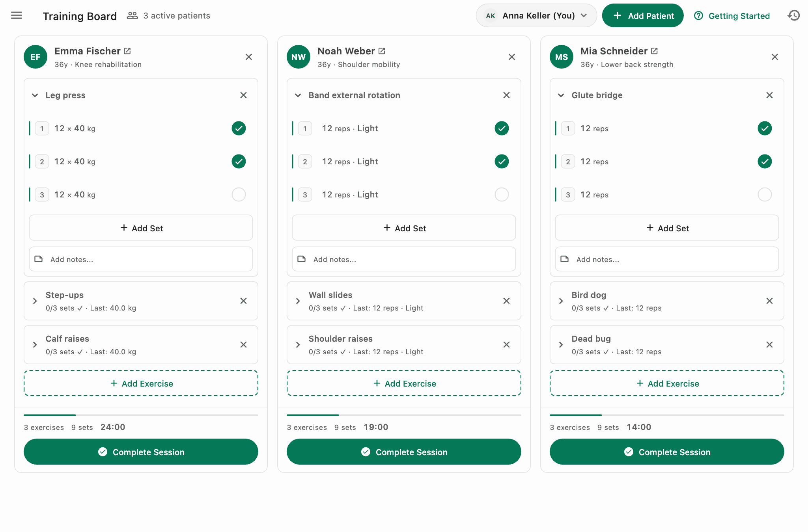Delete the Leg press exercise
Image resolution: width=808 pixels, height=532 pixels.
pyautogui.click(x=244, y=95)
